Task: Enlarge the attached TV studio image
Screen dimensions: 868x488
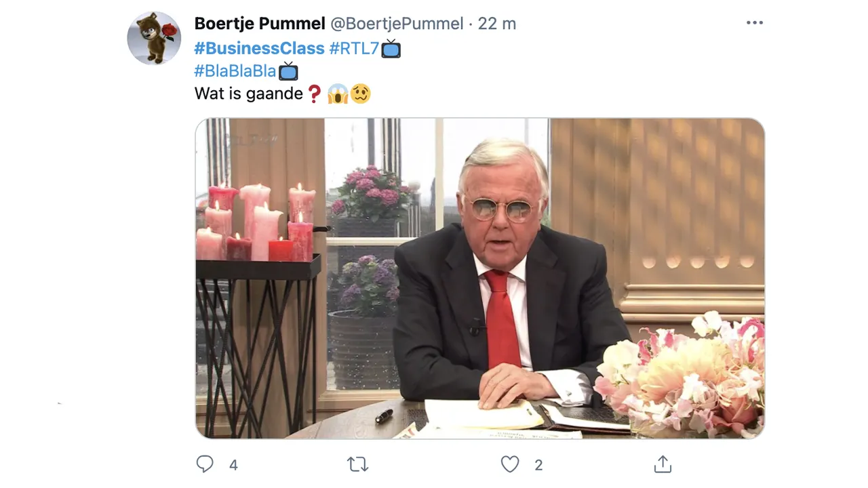Action: (480, 279)
